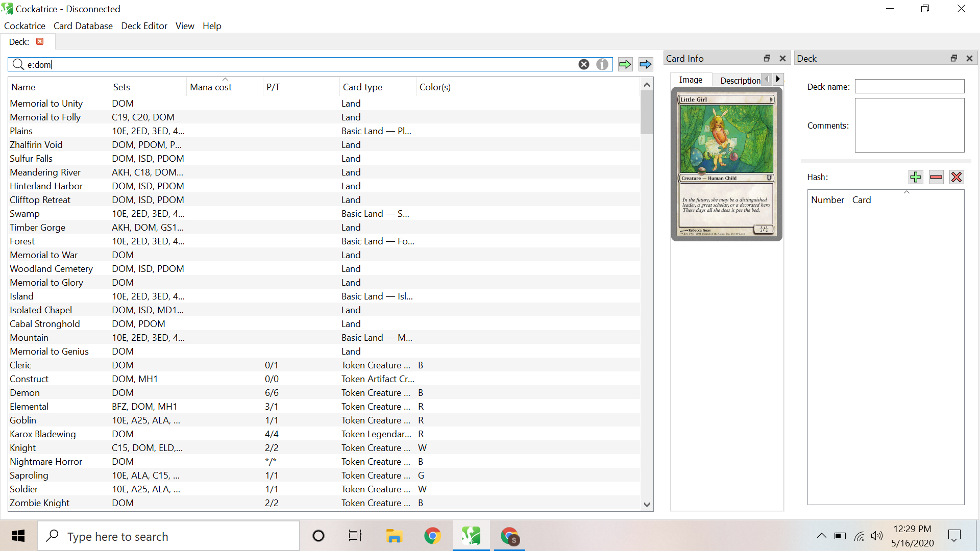
Task: Open the search syntax info icon
Action: coord(602,64)
